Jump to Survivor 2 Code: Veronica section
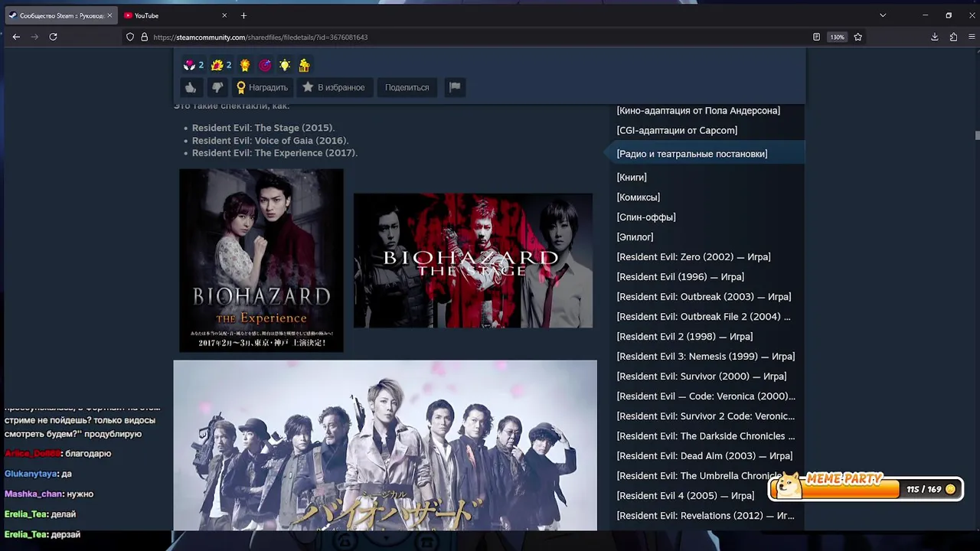 click(706, 416)
